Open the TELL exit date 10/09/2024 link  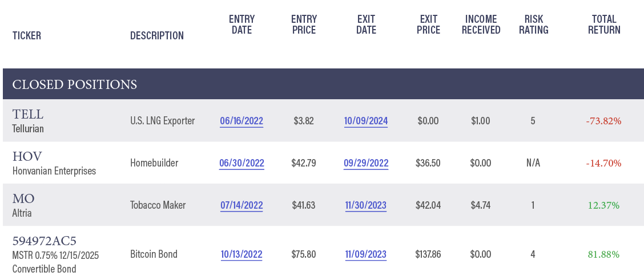coord(366,121)
